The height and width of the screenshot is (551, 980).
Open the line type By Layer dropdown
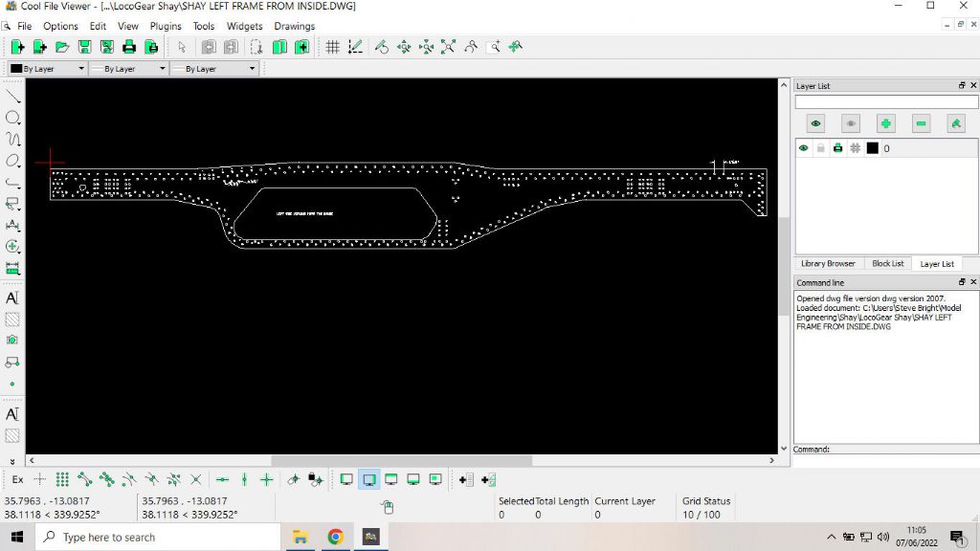(x=214, y=69)
